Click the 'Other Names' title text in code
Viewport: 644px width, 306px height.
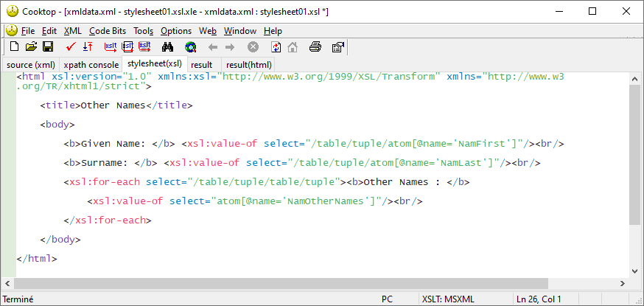(x=113, y=105)
